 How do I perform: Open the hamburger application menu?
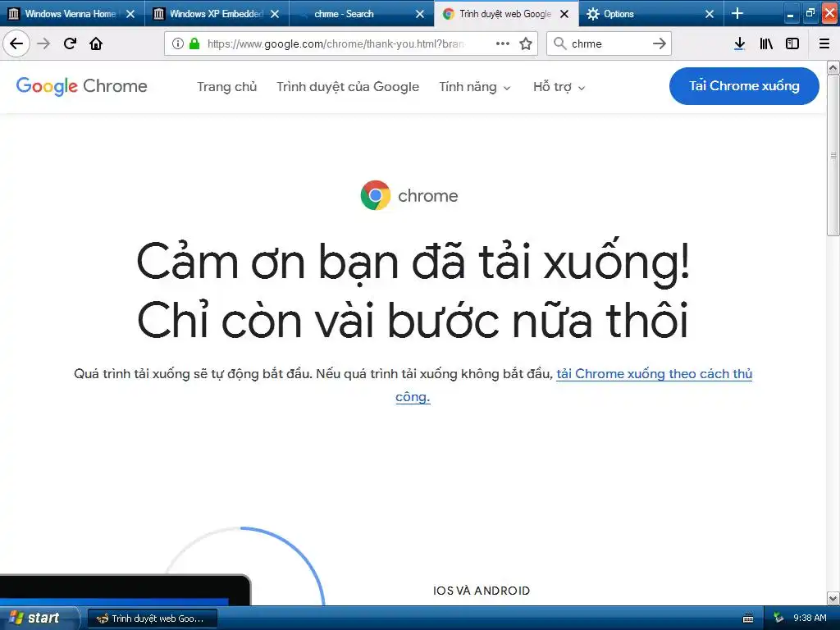824,43
